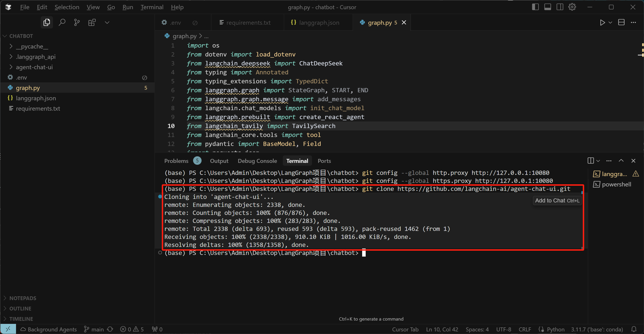Switch to the Output panel tab
Image resolution: width=644 pixels, height=334 pixels.
(x=219, y=161)
